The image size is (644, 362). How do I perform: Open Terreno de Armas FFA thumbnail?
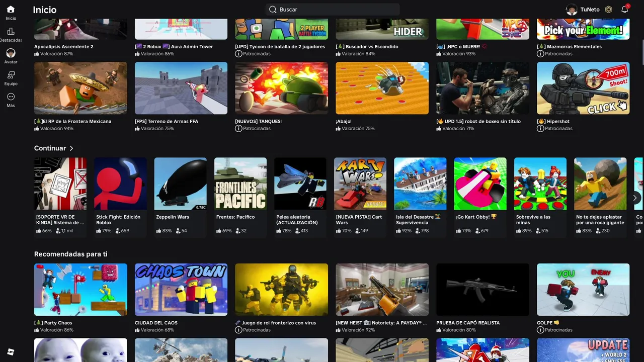point(181,88)
